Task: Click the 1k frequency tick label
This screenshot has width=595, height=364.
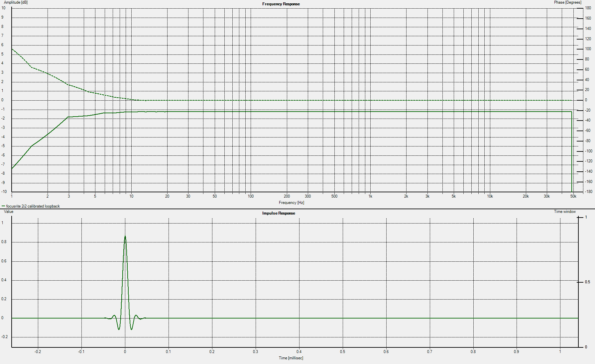Action: (x=370, y=196)
